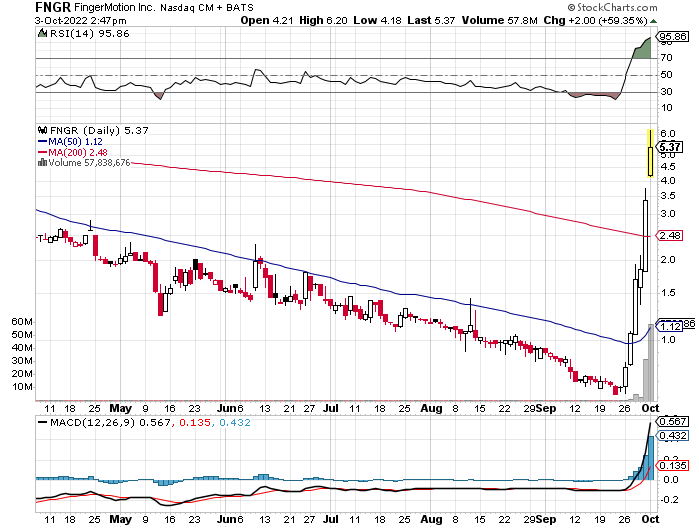Click the 60M volume axis label
This screenshot has height=529, width=699.
point(22,322)
